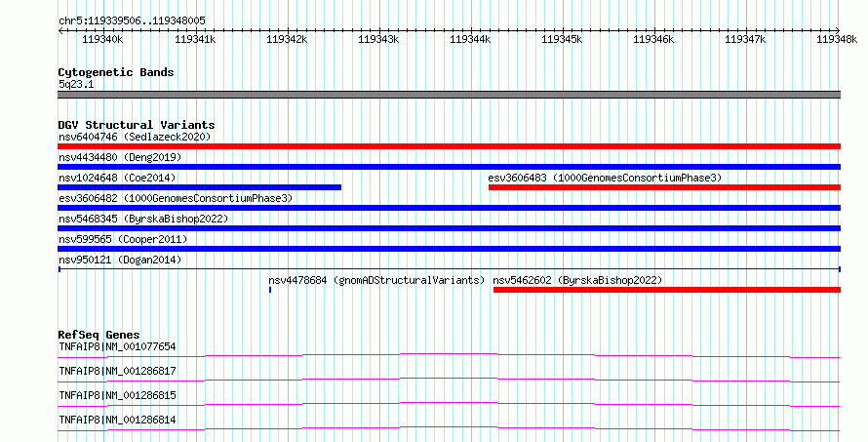Click the TNFAIP8|NM_001077654 gene label

117,346
